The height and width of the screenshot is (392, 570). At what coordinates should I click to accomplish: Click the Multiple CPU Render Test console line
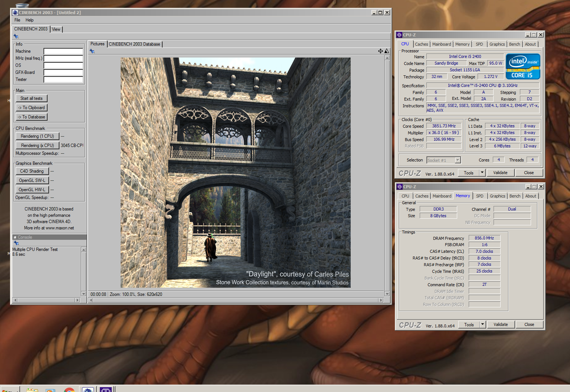coord(35,249)
